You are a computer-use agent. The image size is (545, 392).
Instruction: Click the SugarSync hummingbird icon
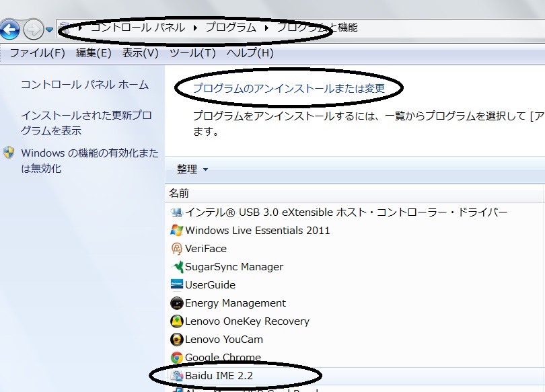[x=176, y=267]
